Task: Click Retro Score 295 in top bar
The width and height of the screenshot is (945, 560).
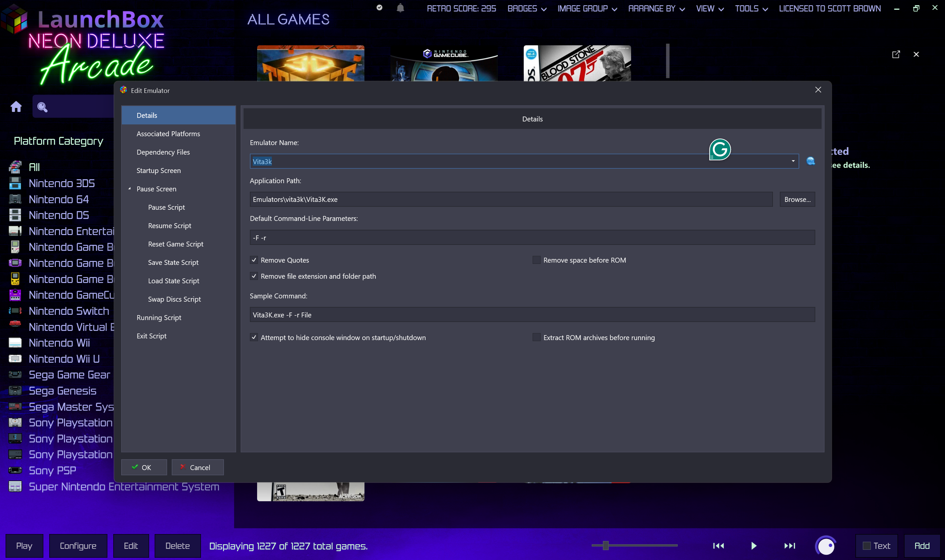Action: pos(461,8)
